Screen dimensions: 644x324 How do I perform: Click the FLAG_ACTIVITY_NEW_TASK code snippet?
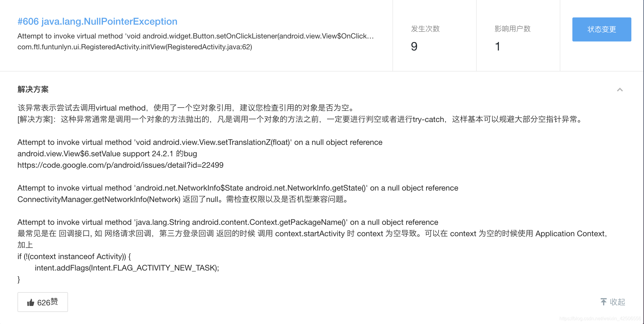pos(127,268)
